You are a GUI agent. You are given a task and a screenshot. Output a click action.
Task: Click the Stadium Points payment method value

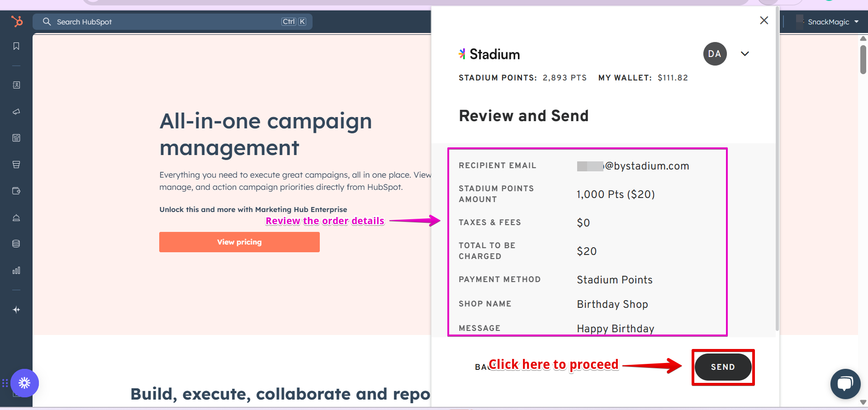pos(615,280)
